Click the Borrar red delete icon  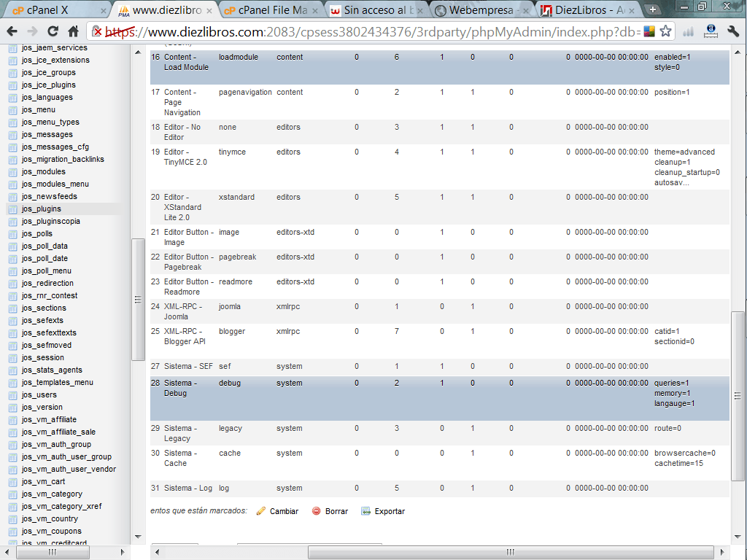coord(317,511)
